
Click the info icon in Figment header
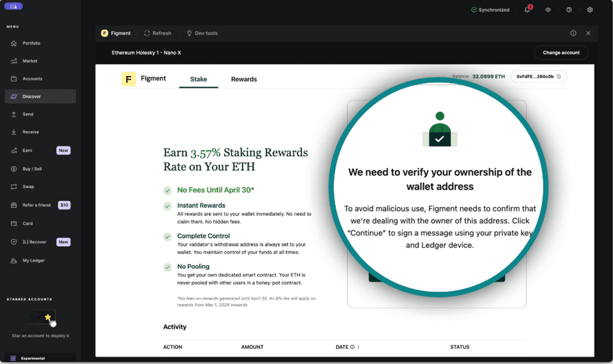(x=573, y=33)
